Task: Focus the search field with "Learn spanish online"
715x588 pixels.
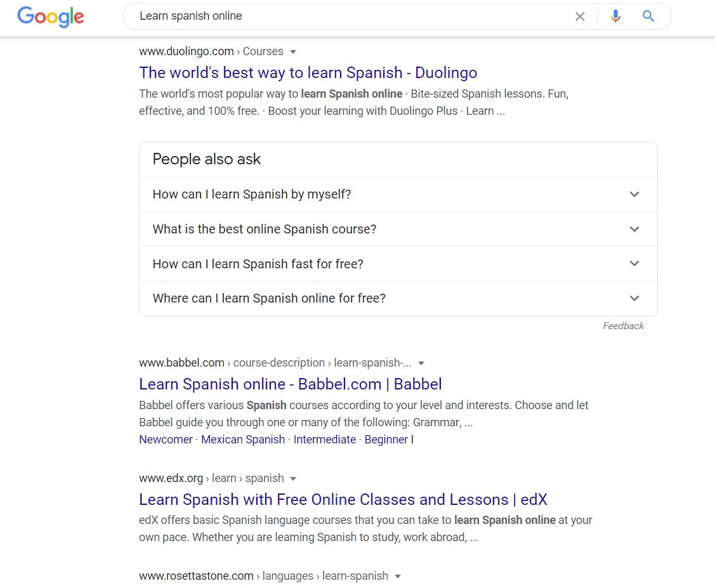Action: [x=351, y=16]
